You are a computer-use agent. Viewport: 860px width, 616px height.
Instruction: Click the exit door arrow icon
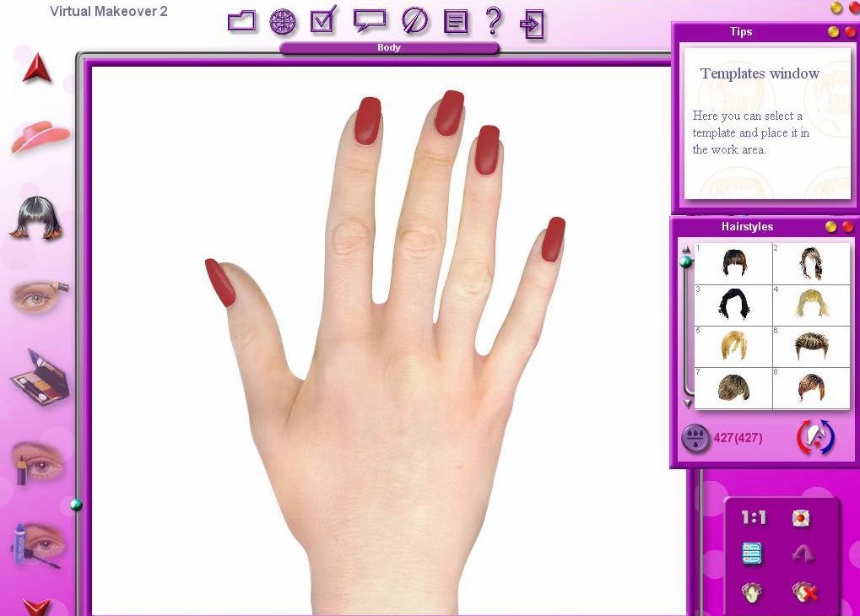(532, 24)
